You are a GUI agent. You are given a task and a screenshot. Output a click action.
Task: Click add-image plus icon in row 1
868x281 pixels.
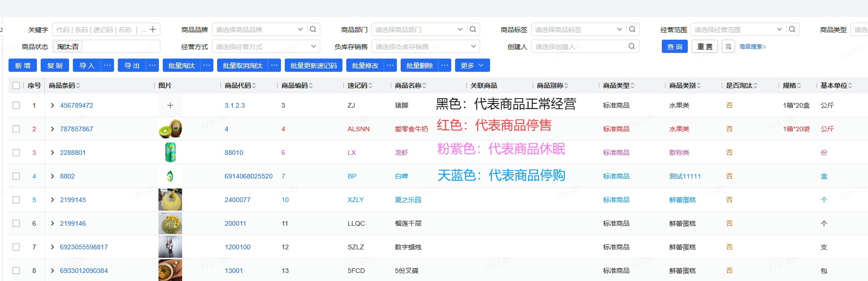170,105
